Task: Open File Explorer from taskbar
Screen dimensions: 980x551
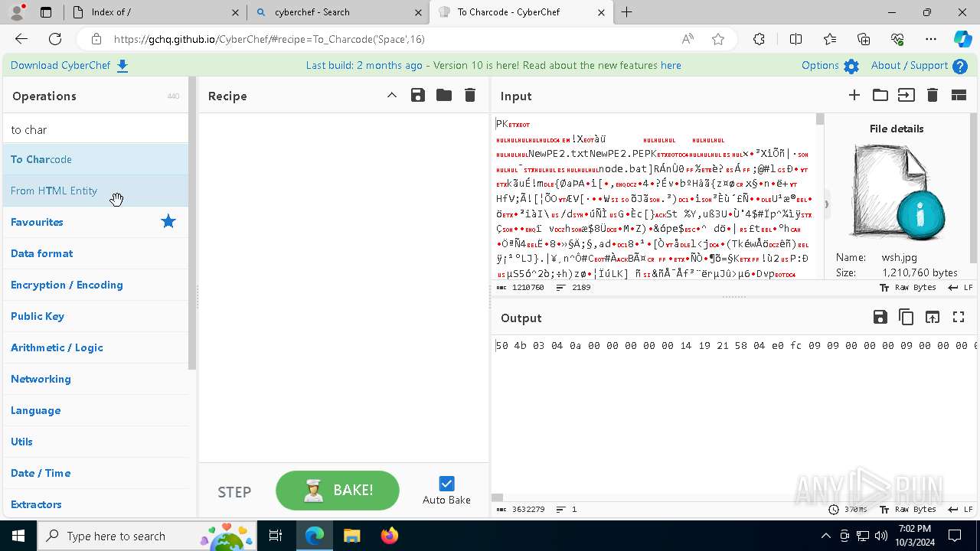Action: point(352,536)
